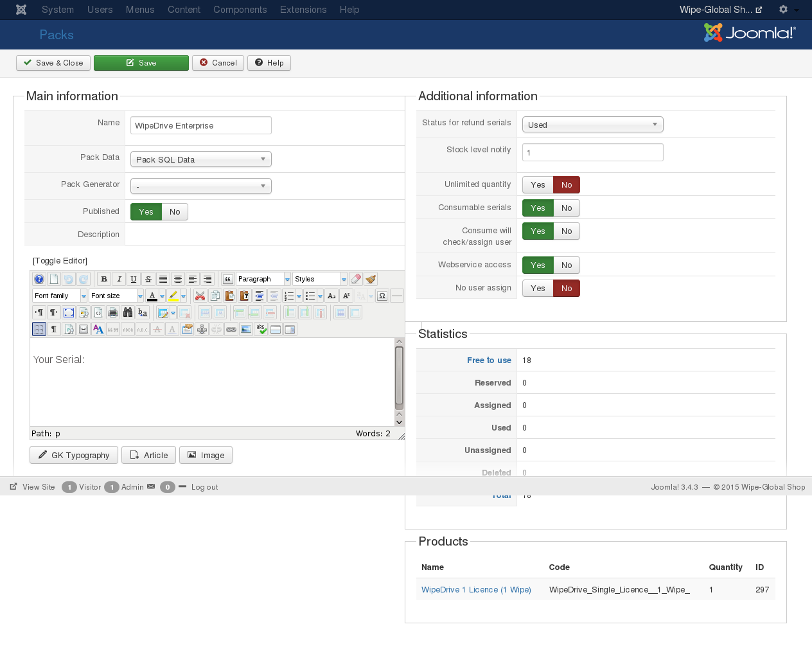Screen dimensions: 812x667
Task: Open the Pack Data dropdown
Action: [201, 159]
